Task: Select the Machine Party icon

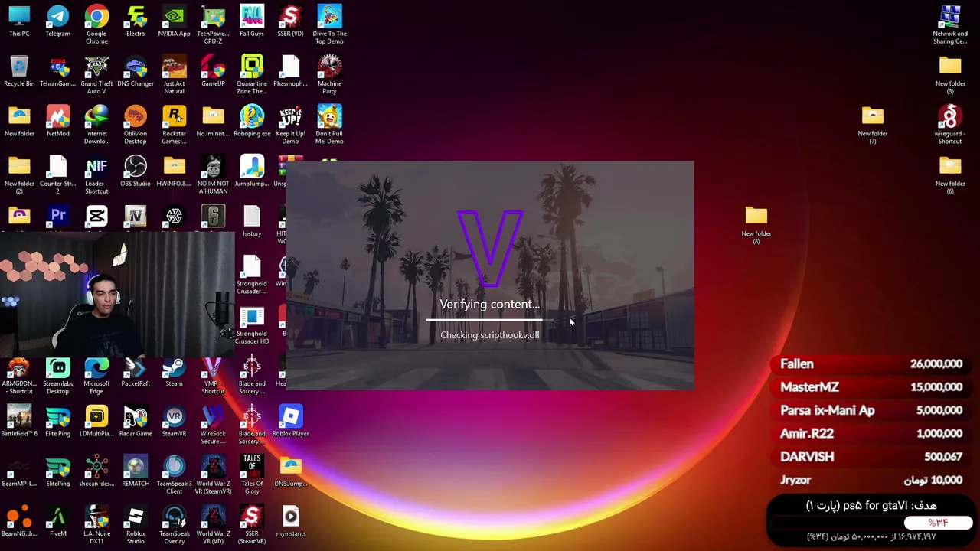Action: 329,75
